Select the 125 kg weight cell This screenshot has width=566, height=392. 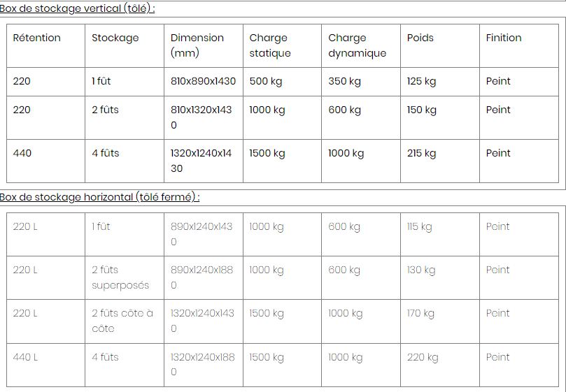421,81
